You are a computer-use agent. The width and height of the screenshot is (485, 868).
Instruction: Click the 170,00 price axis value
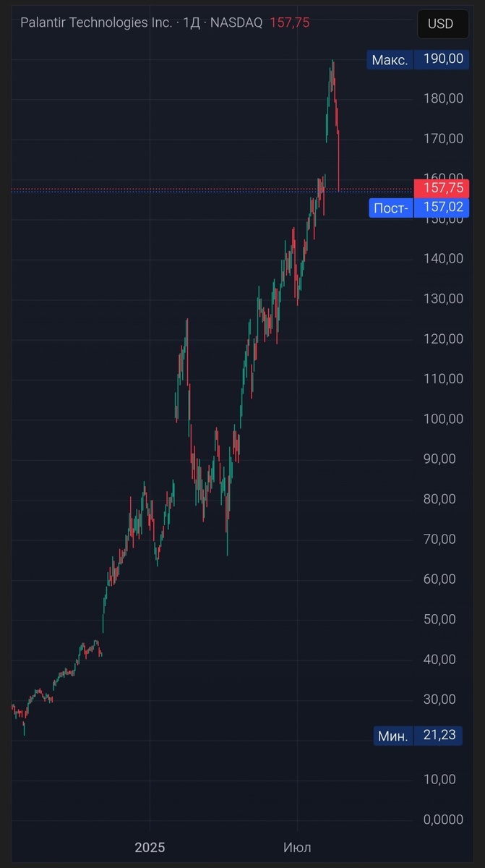(442, 138)
